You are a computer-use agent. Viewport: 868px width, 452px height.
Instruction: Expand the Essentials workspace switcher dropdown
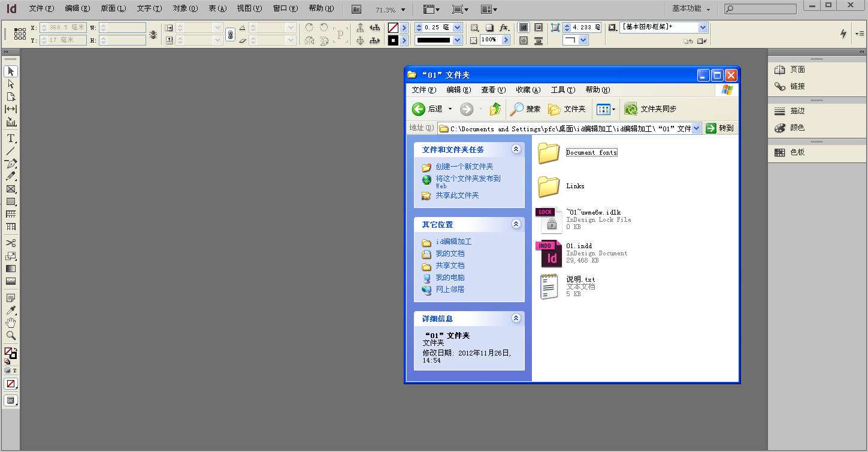691,9
